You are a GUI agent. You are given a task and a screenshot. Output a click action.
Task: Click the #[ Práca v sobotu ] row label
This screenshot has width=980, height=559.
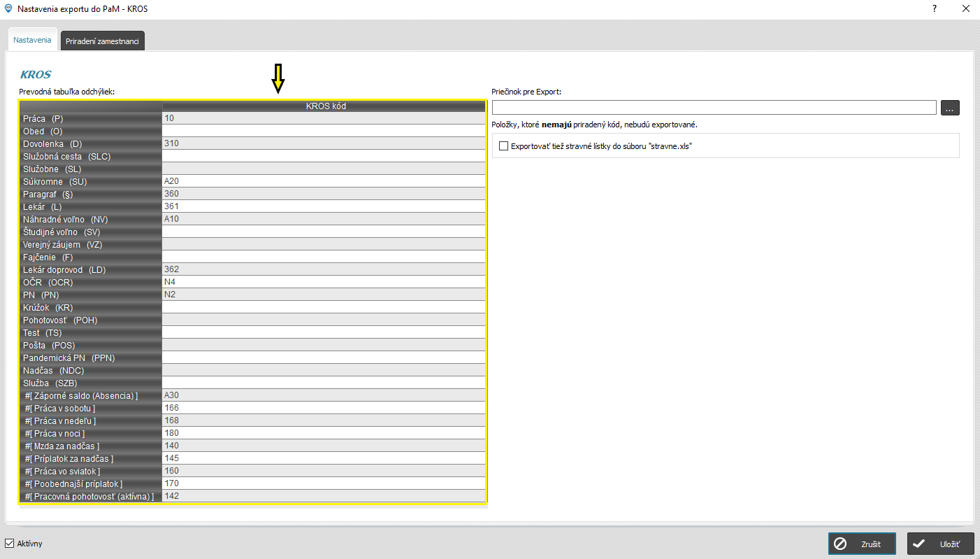point(91,408)
